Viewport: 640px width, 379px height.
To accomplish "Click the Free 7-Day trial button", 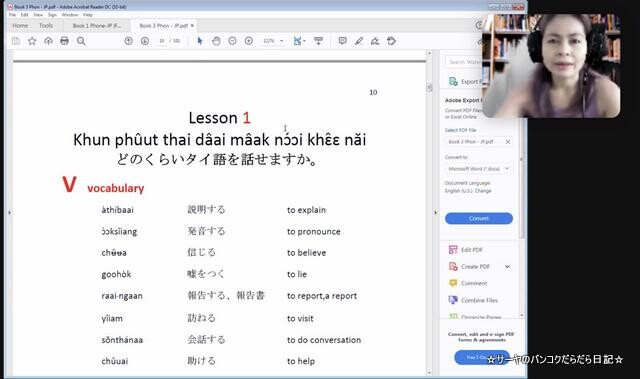I will [x=482, y=357].
